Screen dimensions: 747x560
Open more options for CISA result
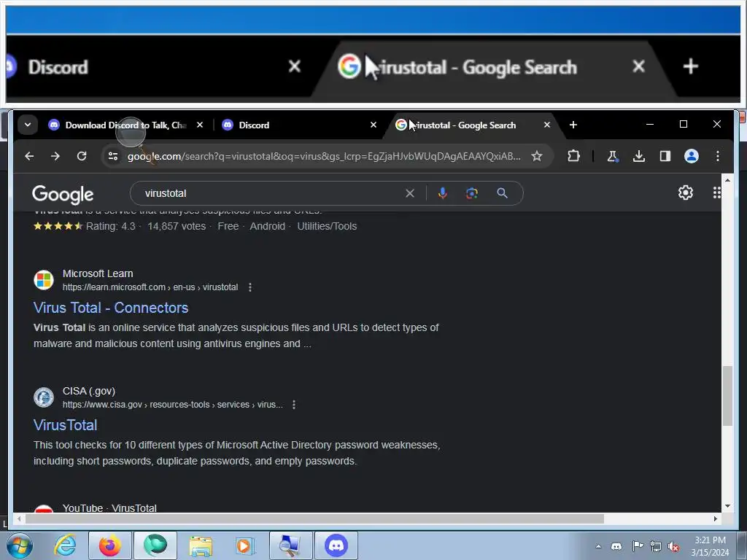click(x=294, y=404)
